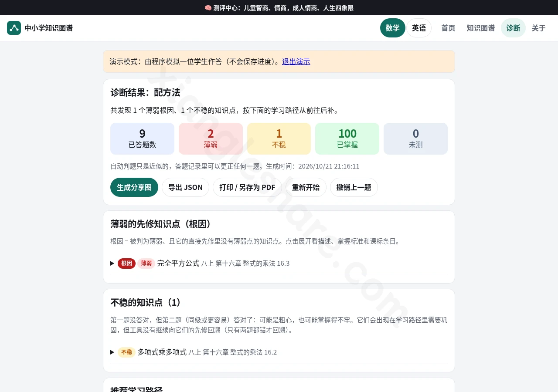Open the 关于 page
The width and height of the screenshot is (558, 392).
point(538,28)
